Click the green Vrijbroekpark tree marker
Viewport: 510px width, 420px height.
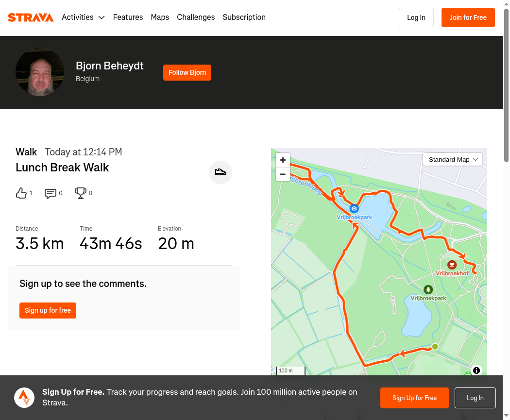pyautogui.click(x=428, y=289)
